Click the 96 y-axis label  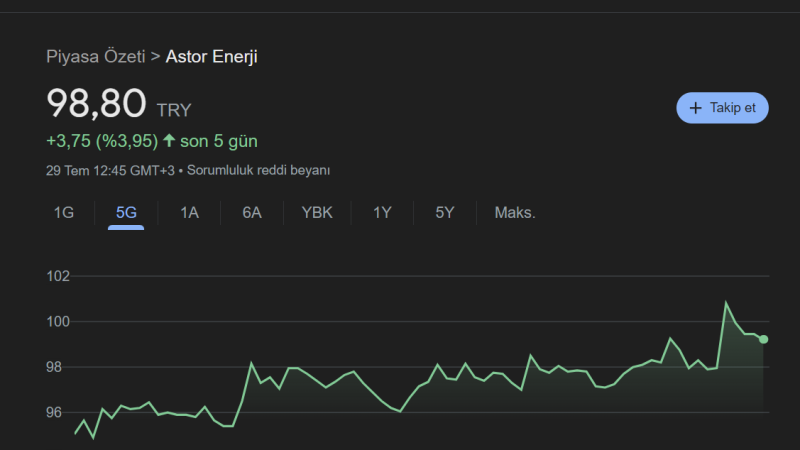click(54, 412)
